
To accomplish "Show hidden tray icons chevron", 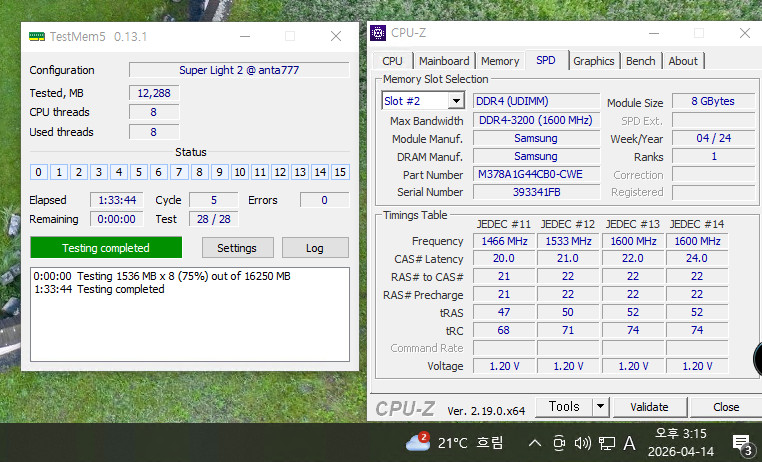I will tap(535, 443).
